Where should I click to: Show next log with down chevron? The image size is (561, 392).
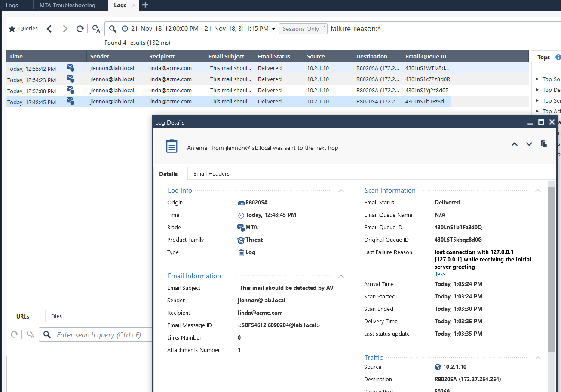(x=529, y=144)
